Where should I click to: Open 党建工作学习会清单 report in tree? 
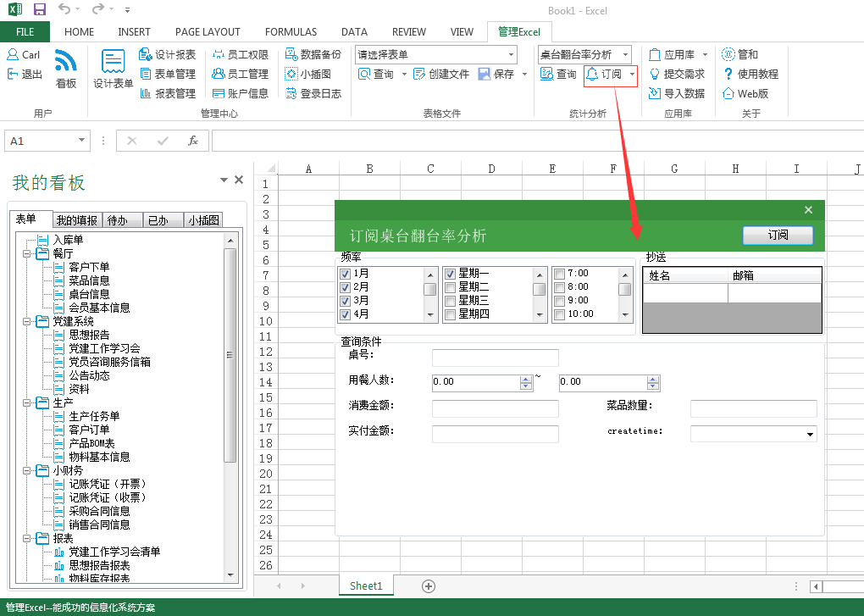click(114, 552)
